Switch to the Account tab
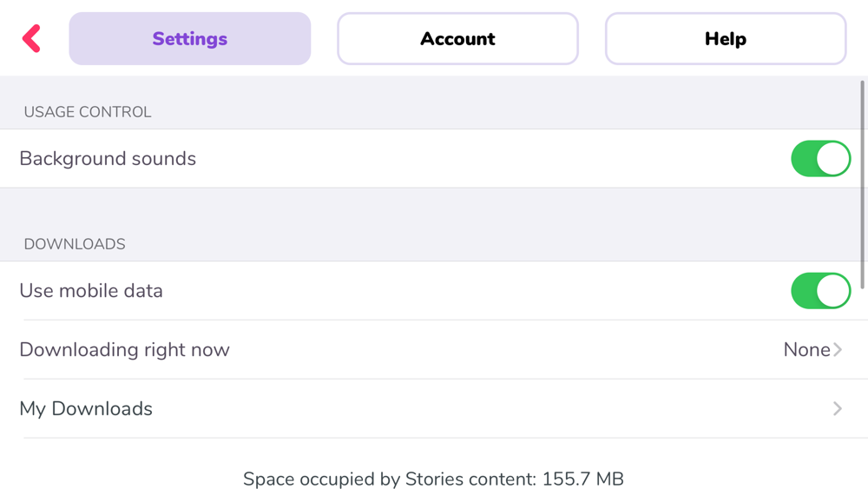Image resolution: width=868 pixels, height=489 pixels. coord(457,39)
